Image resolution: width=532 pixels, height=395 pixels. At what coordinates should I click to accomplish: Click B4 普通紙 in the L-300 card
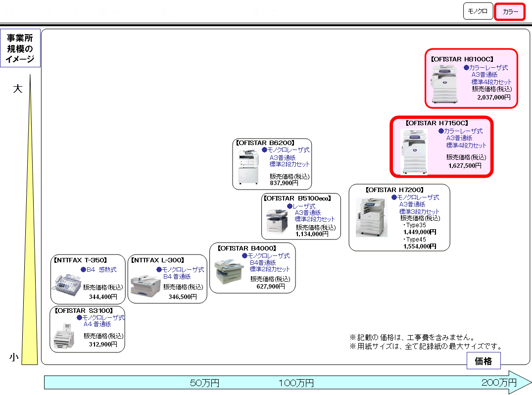point(177,277)
